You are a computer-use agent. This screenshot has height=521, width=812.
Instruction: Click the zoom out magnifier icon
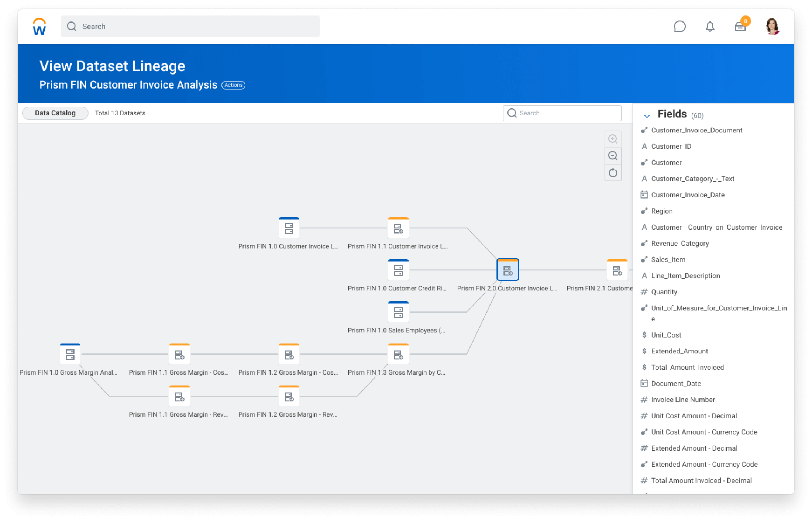613,156
